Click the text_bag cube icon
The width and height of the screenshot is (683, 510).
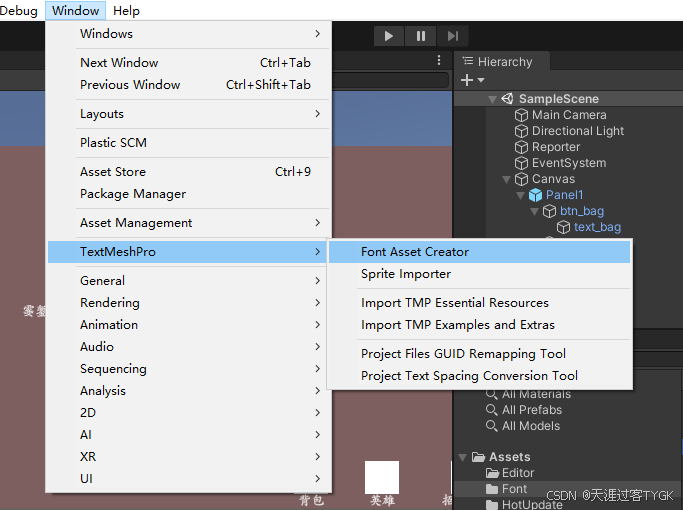[x=563, y=227]
